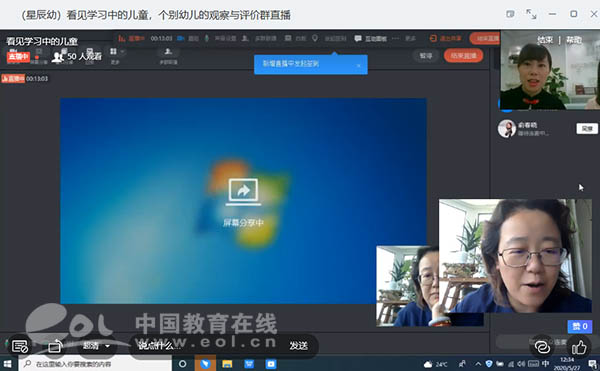Click the camera icon in sharing toolbar
Viewport: 600px width, 371px height.
coord(181,38)
